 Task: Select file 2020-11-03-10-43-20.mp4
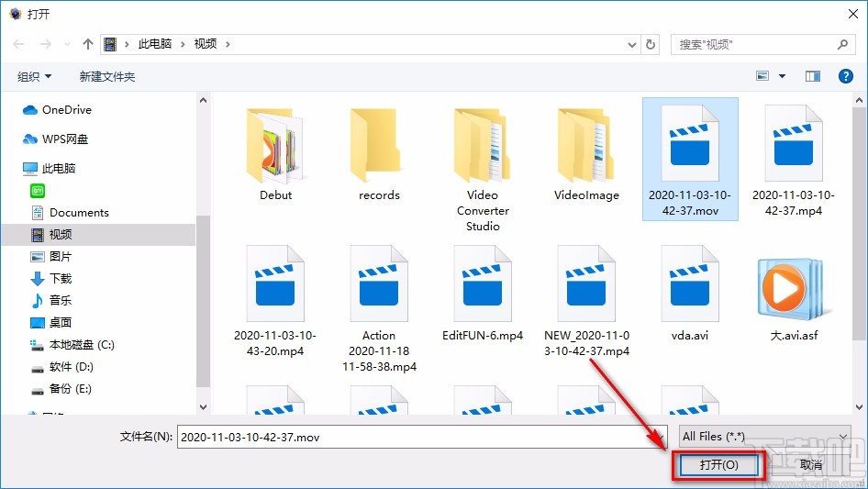275,301
